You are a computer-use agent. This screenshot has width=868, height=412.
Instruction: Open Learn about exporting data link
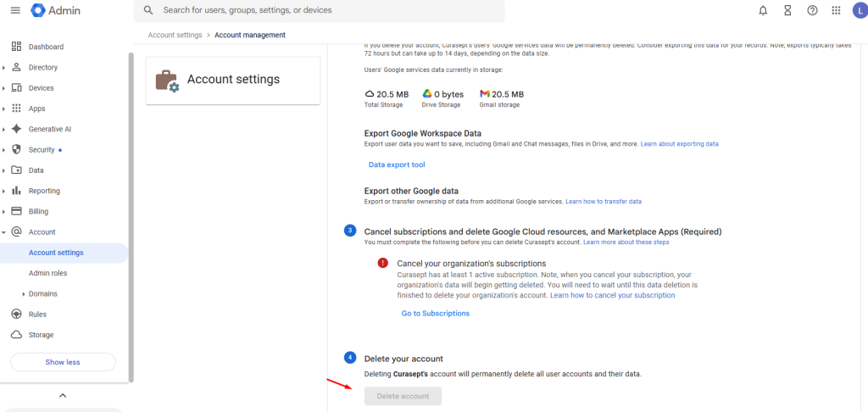(679, 143)
